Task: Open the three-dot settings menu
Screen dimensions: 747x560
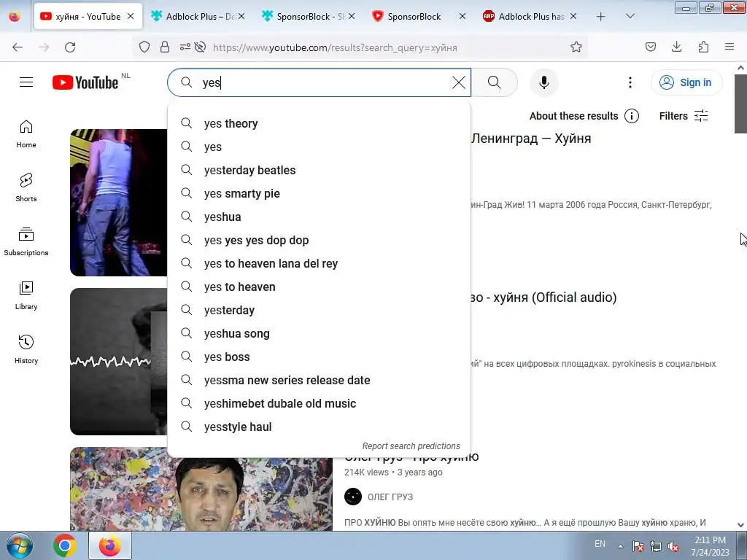Action: click(x=630, y=82)
